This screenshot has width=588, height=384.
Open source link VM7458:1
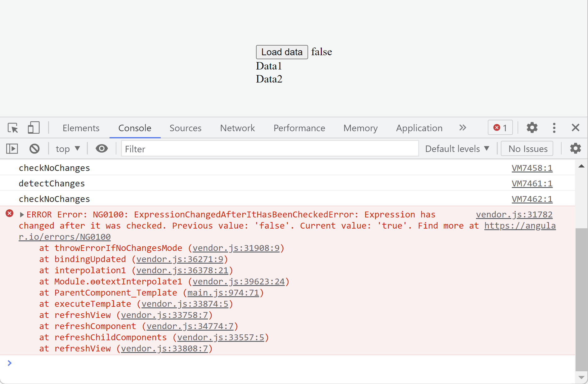532,168
